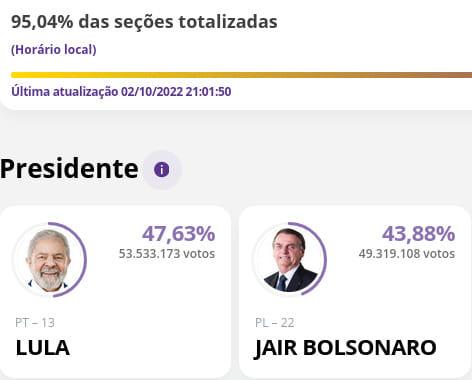Click the PL – 22 party label
Viewport: 472px width, 380px height.
(x=275, y=323)
